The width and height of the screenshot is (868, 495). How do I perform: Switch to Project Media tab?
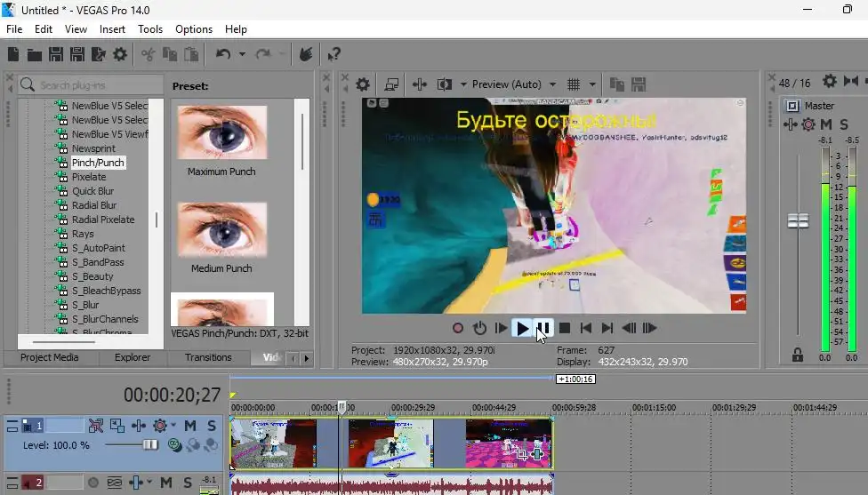(49, 357)
